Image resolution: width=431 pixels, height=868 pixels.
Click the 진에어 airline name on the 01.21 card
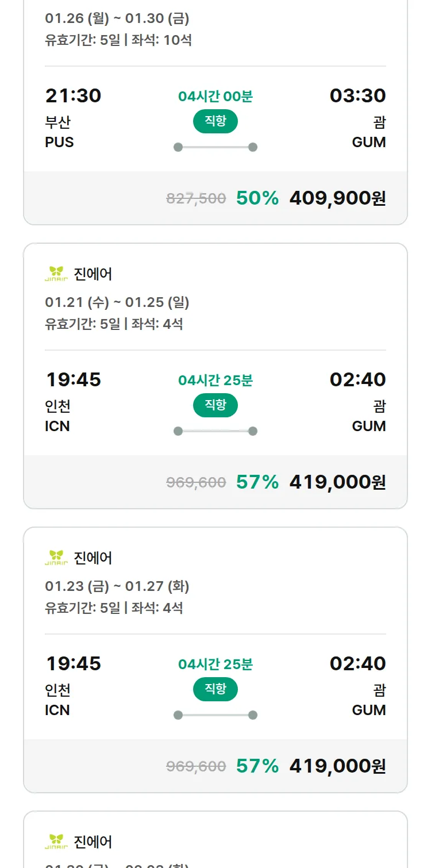[93, 274]
